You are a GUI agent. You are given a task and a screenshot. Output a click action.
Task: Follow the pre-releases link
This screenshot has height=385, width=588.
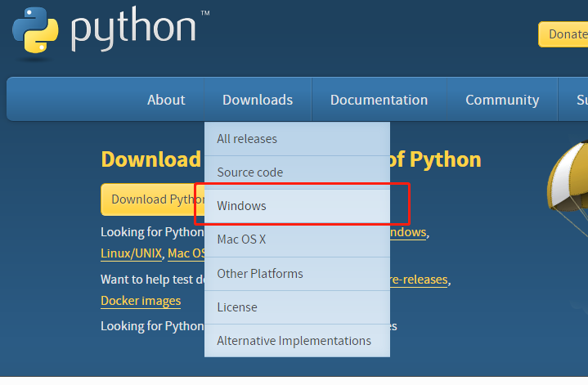coord(419,280)
